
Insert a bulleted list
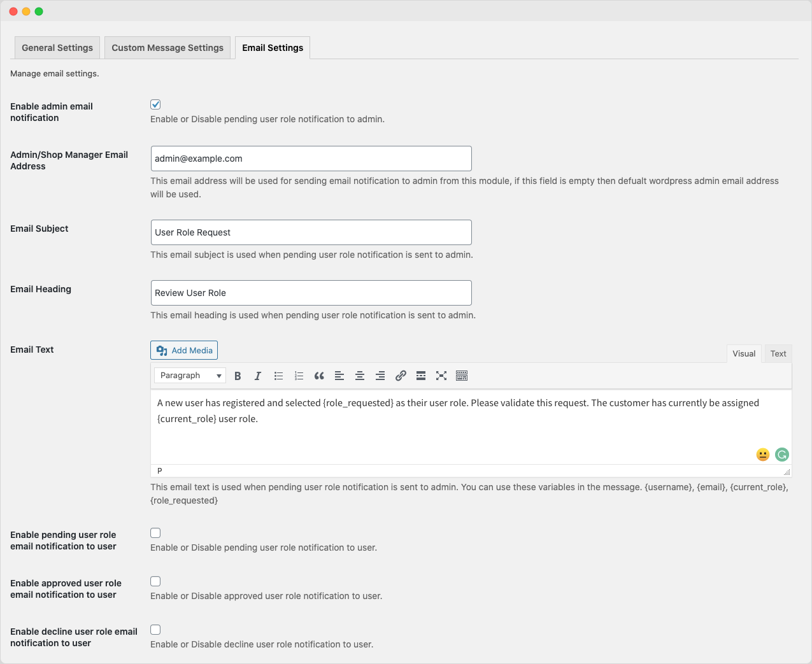click(278, 376)
